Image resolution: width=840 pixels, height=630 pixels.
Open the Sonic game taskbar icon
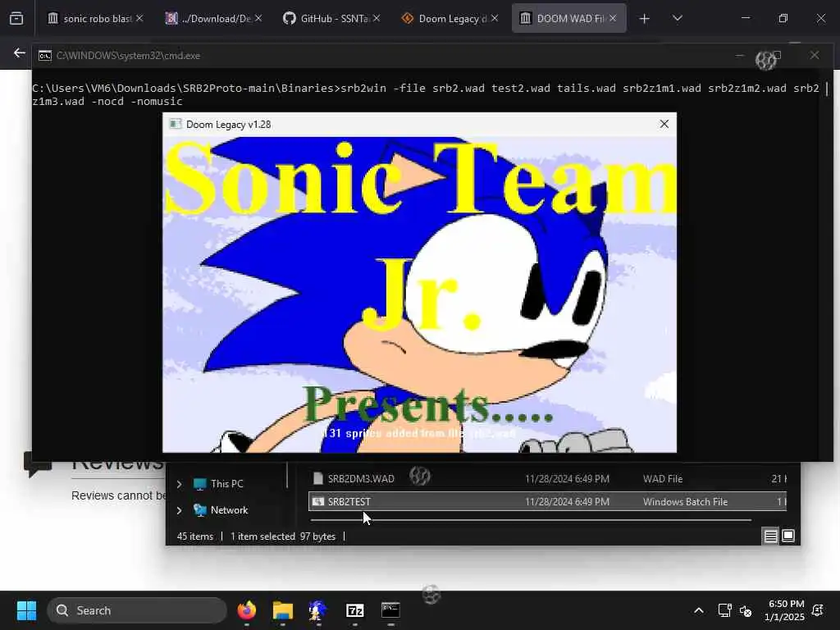click(318, 610)
